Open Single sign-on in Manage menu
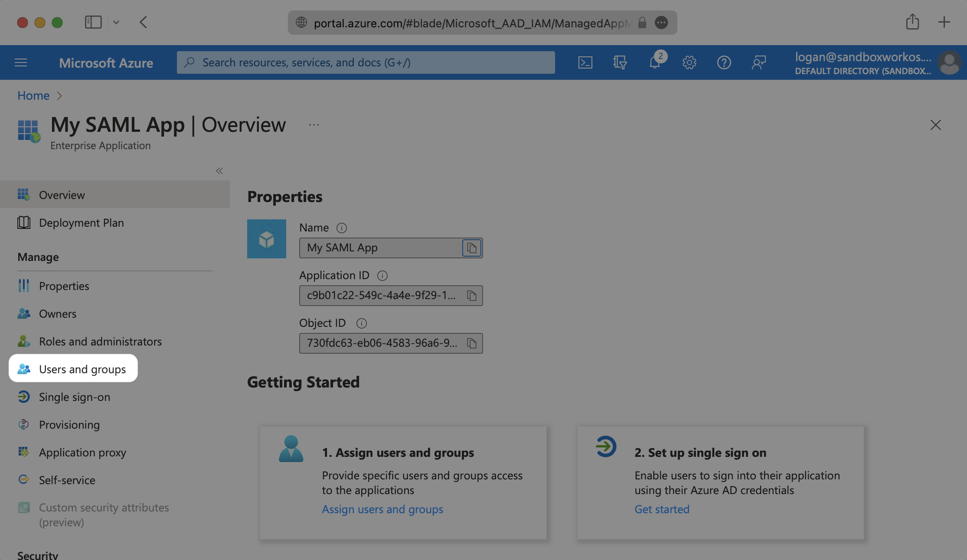Viewport: 967px width, 560px height. click(75, 397)
